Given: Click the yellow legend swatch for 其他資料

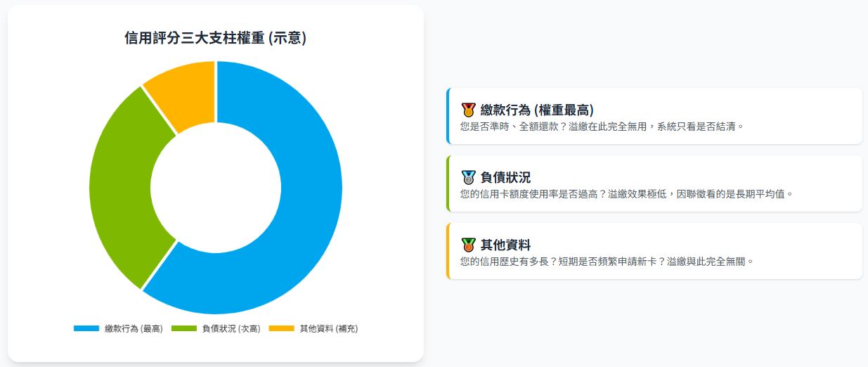Looking at the screenshot, I should pos(282,328).
